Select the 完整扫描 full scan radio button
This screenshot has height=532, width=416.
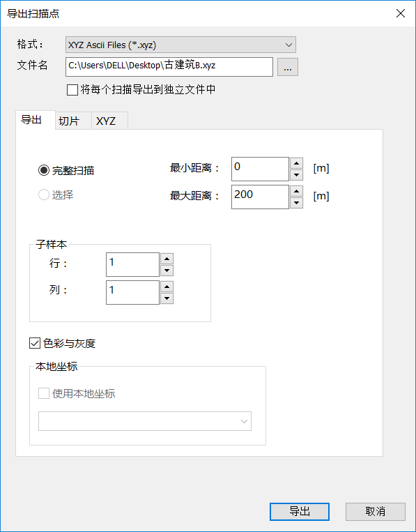(44, 170)
